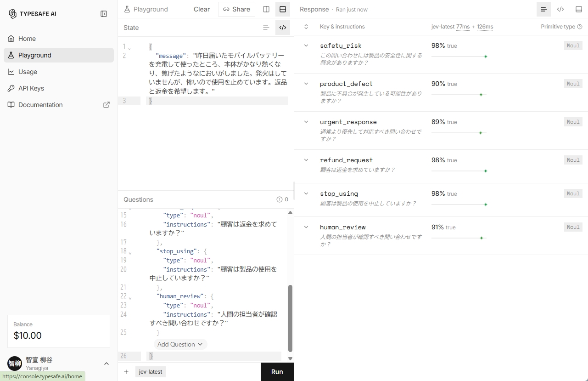The height and width of the screenshot is (381, 588).
Task: Click the 77ms latency value
Action: pos(463,27)
